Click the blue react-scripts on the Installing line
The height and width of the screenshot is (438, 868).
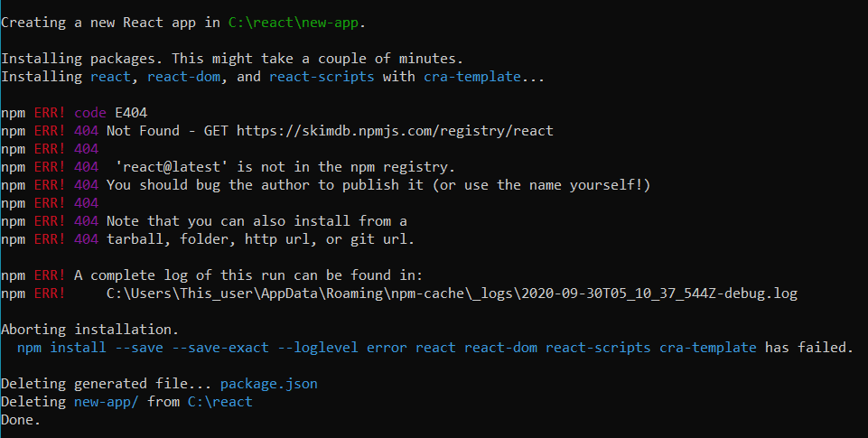point(321,77)
